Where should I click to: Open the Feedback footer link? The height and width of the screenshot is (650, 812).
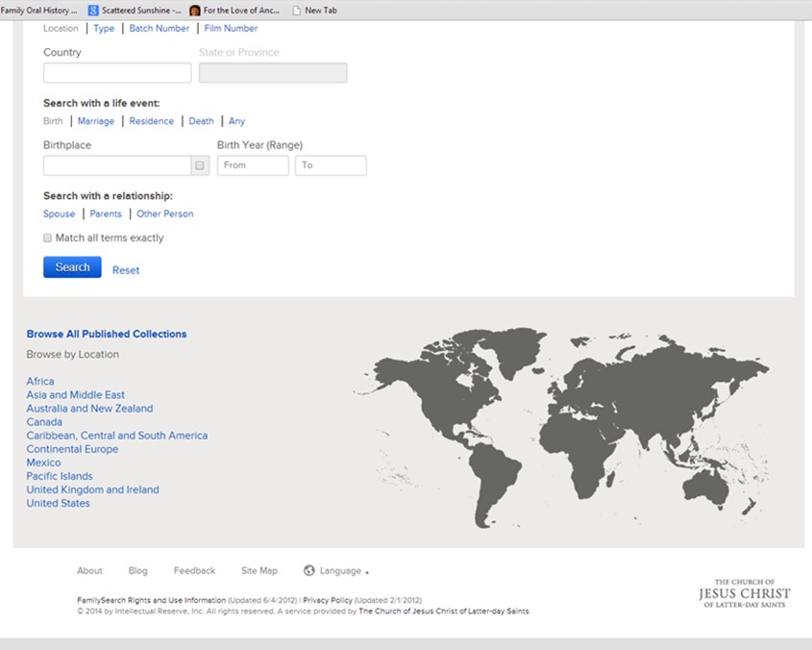(x=194, y=571)
